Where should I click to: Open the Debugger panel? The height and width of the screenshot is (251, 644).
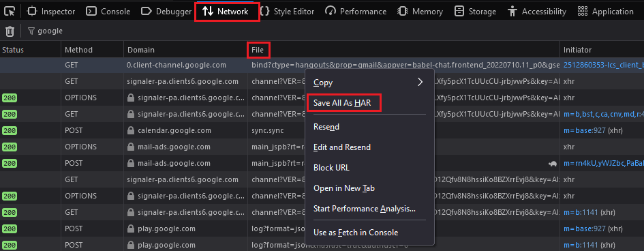[x=166, y=12]
